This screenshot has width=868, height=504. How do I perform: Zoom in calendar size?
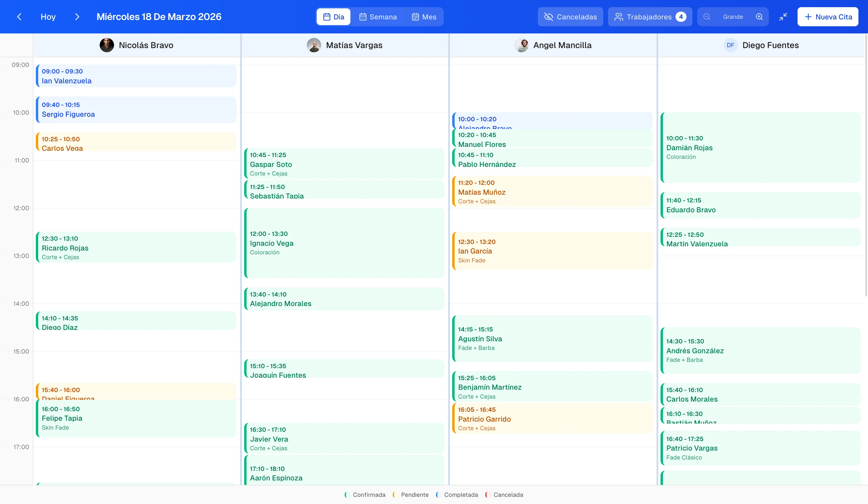click(759, 17)
